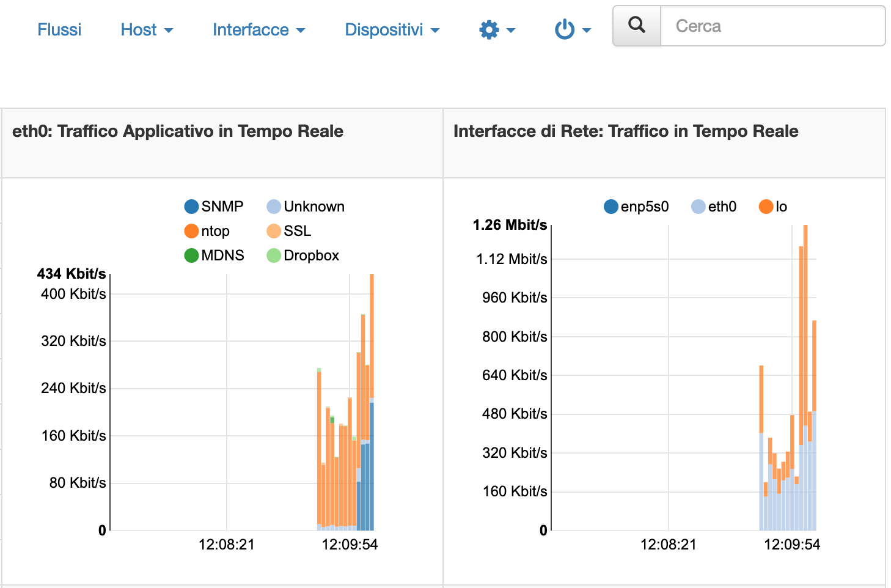
Task: Expand the Interfacce menu
Action: coord(258,29)
